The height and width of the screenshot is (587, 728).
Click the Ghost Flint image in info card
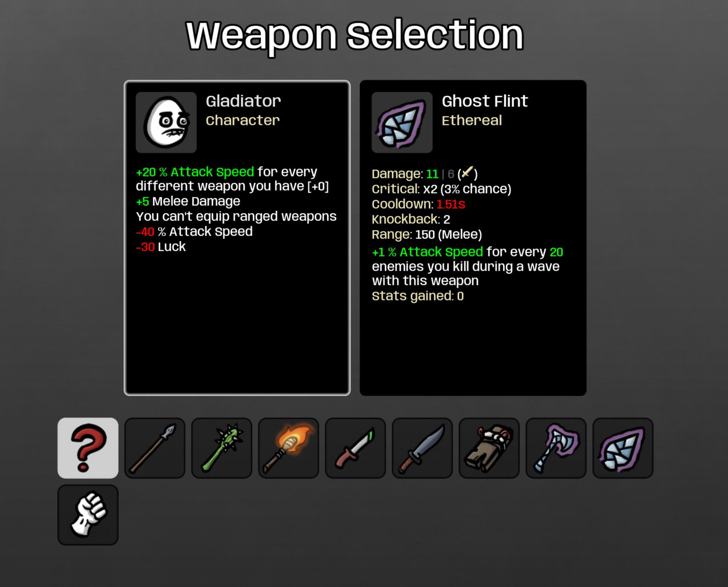[x=402, y=122]
